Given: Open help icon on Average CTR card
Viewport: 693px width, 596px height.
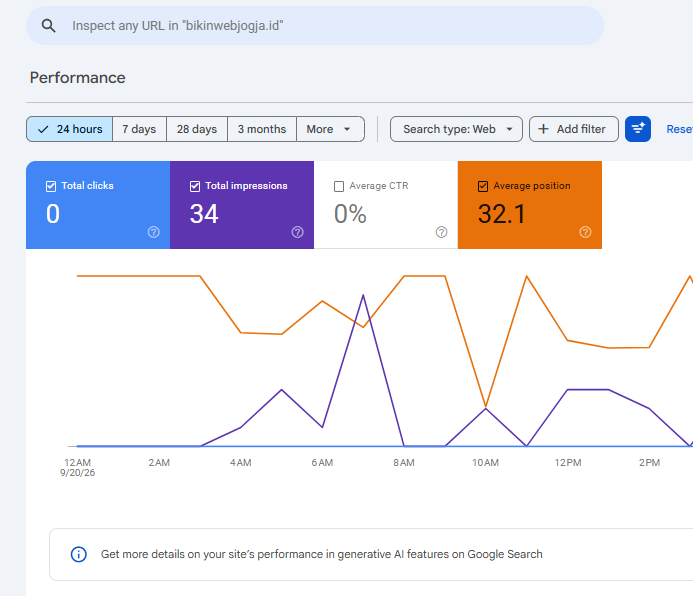Looking at the screenshot, I should 441,232.
